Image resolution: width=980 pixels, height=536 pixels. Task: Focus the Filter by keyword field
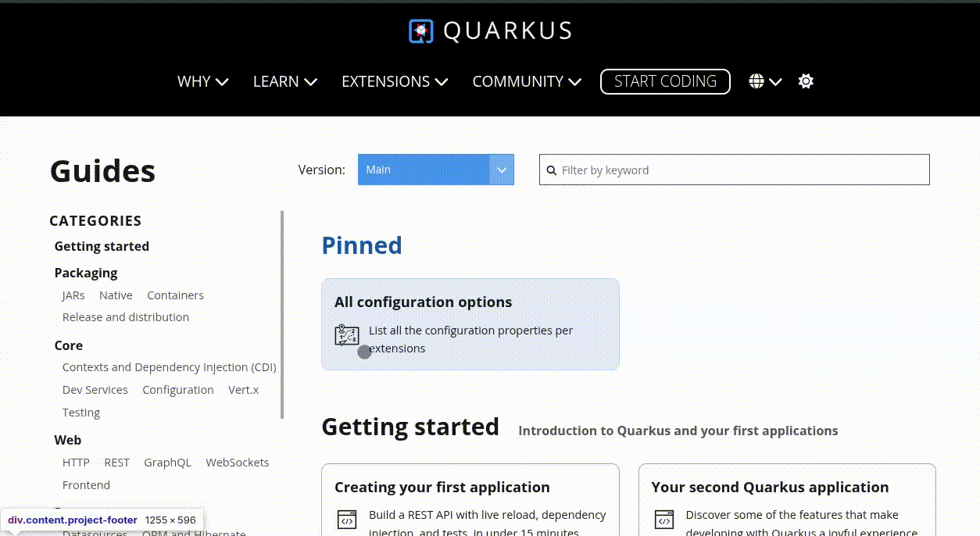(x=735, y=170)
